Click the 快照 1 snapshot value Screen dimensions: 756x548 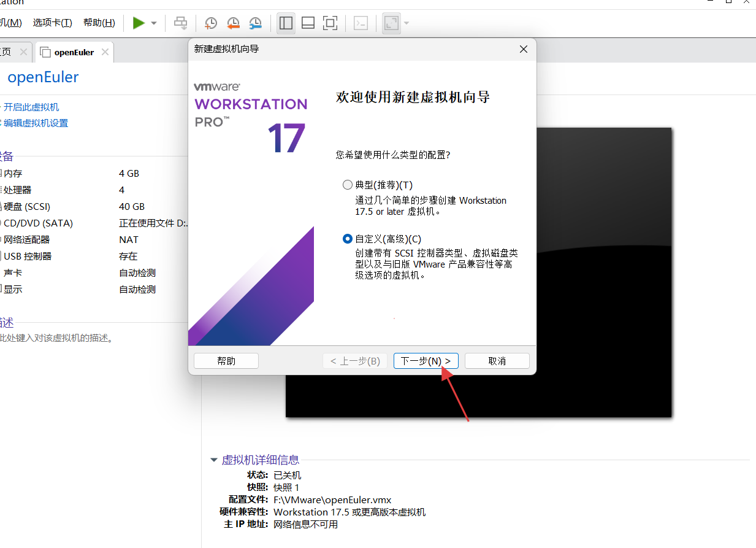(x=286, y=487)
